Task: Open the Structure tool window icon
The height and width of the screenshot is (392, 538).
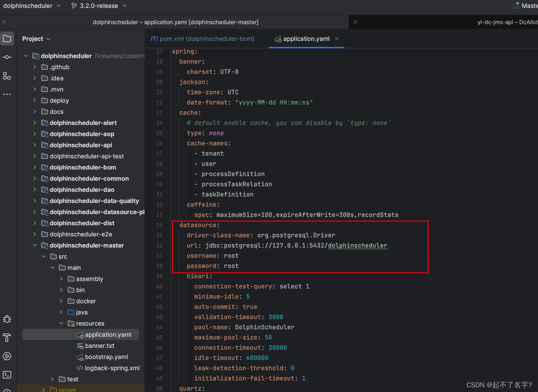Action: 7,76
